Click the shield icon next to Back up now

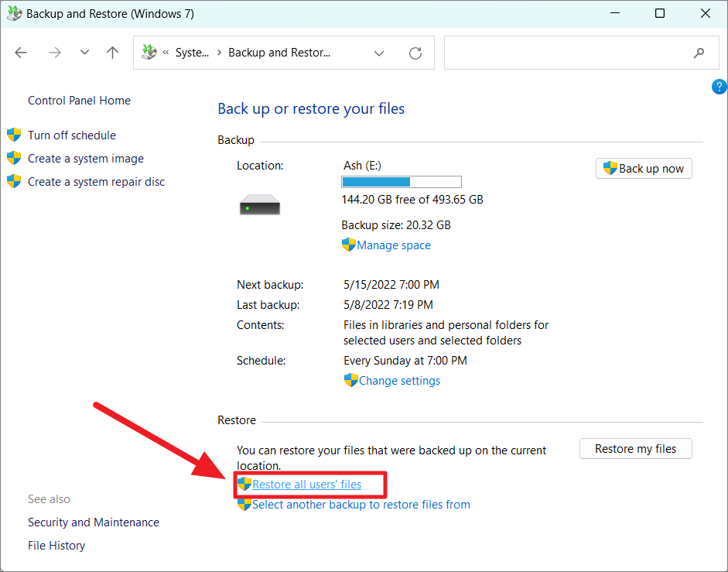(x=610, y=168)
